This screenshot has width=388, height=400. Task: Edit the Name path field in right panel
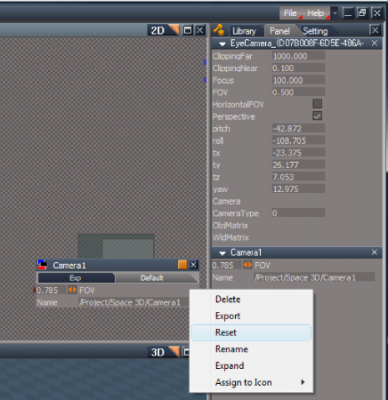pos(314,277)
